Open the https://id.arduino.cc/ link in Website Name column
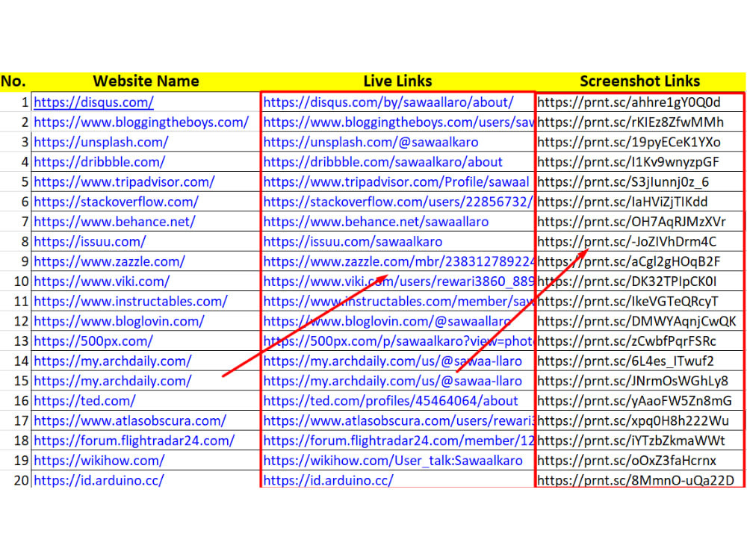This screenshot has width=747, height=560. point(99,481)
